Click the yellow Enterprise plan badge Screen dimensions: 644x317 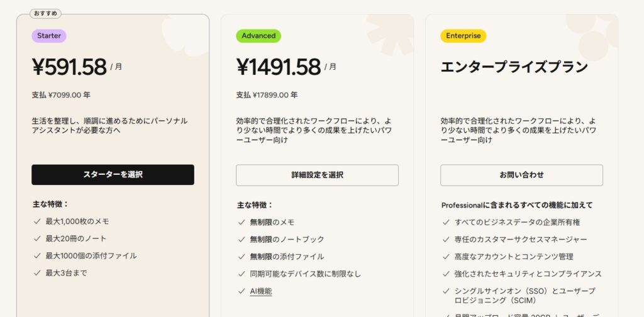(463, 36)
